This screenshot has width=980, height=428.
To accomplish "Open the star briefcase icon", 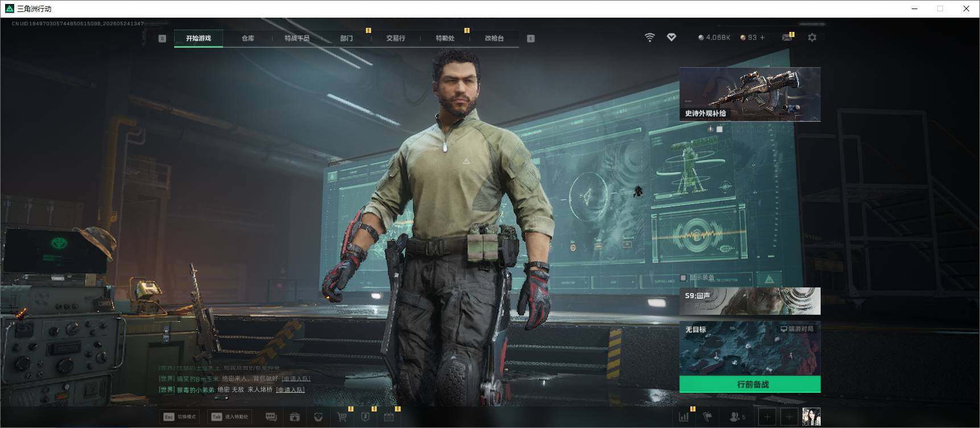I will click(295, 417).
